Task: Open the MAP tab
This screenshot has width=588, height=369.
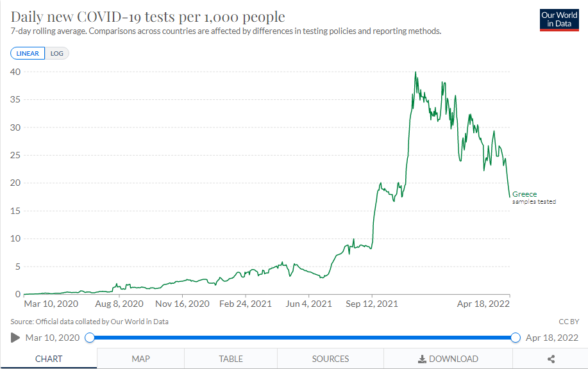Action: tap(140, 359)
